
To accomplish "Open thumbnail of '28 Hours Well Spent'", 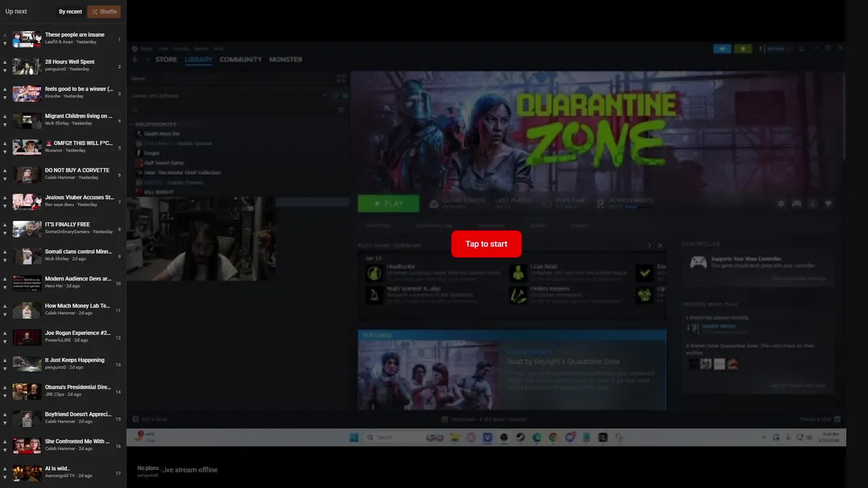I will [27, 66].
